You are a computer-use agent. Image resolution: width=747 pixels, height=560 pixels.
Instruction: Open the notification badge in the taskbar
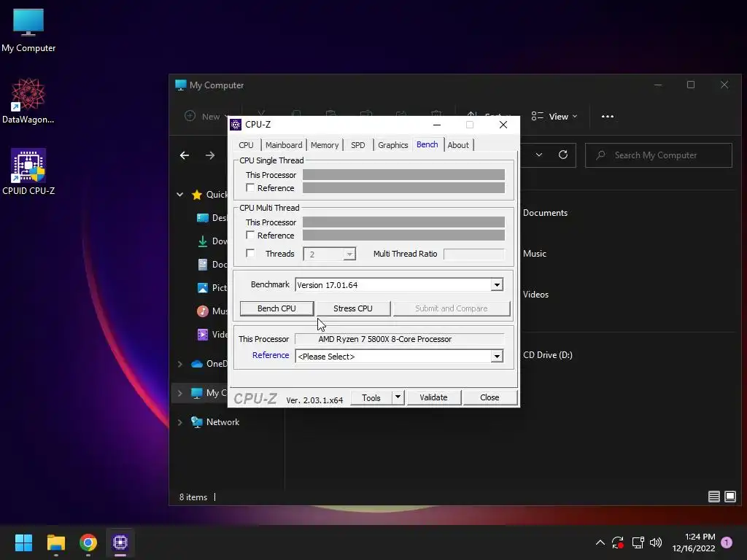[727, 542]
